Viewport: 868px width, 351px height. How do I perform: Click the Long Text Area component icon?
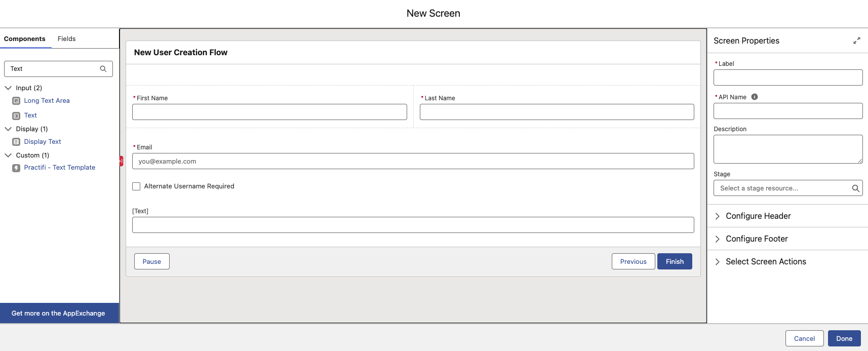click(16, 101)
